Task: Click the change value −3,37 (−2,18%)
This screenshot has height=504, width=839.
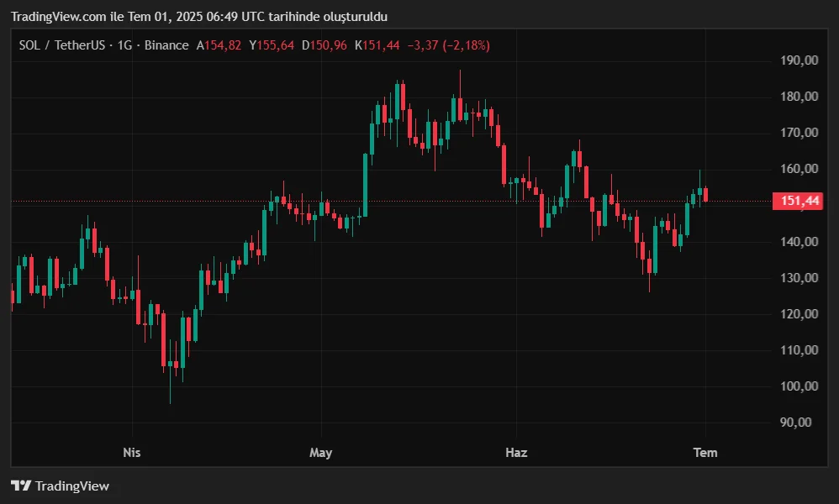Action: (448, 45)
